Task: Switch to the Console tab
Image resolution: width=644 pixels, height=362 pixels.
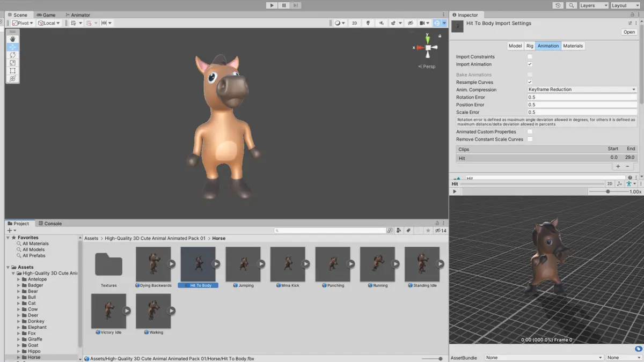Action: click(x=50, y=223)
